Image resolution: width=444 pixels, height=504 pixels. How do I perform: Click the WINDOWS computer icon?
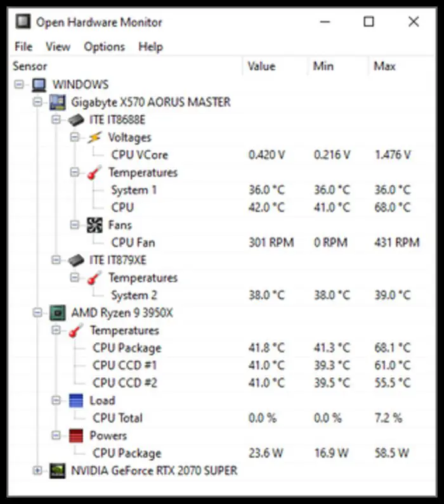(39, 85)
